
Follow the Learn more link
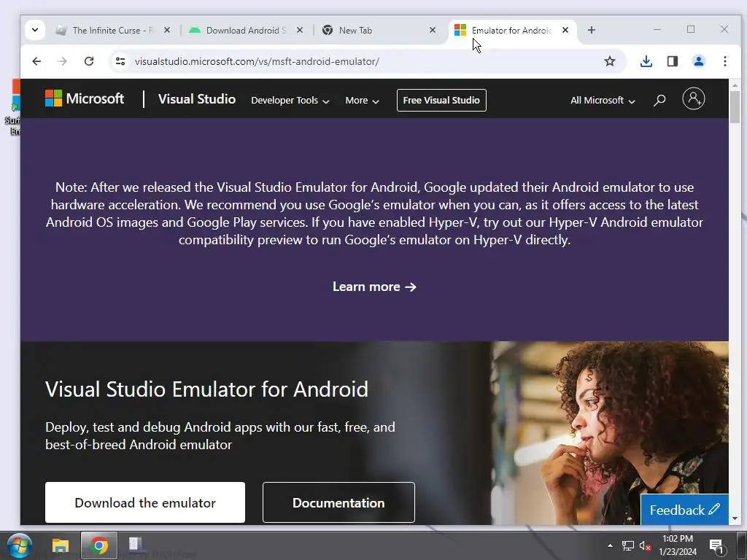(374, 287)
